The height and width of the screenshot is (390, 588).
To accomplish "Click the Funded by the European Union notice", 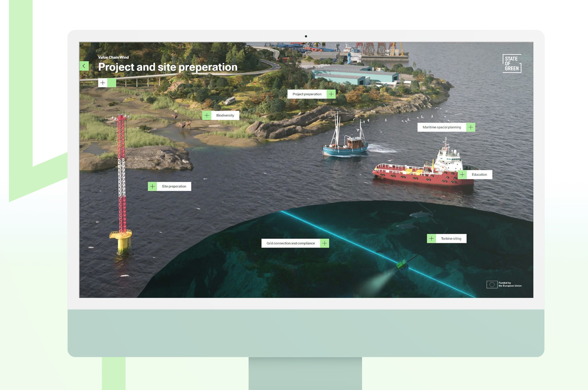I will pos(511,284).
